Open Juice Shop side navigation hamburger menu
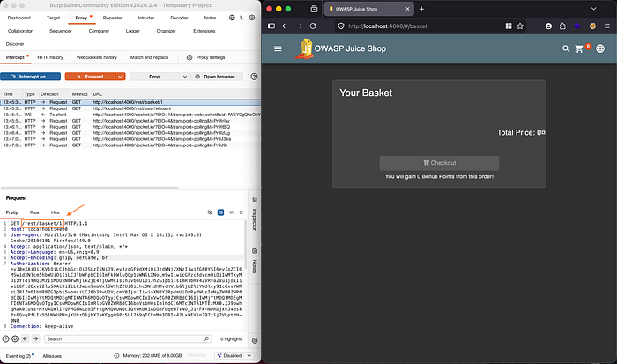Viewport: 617px width, 364px height. [x=278, y=48]
